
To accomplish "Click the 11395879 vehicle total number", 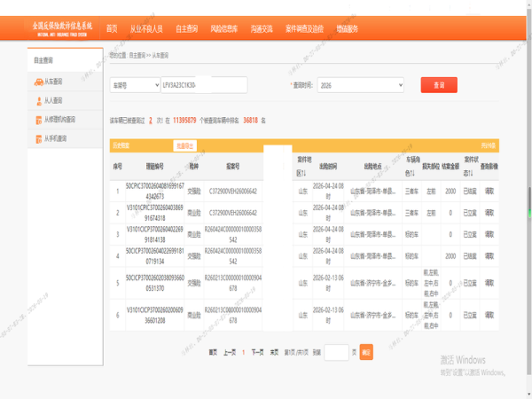I will [x=184, y=121].
